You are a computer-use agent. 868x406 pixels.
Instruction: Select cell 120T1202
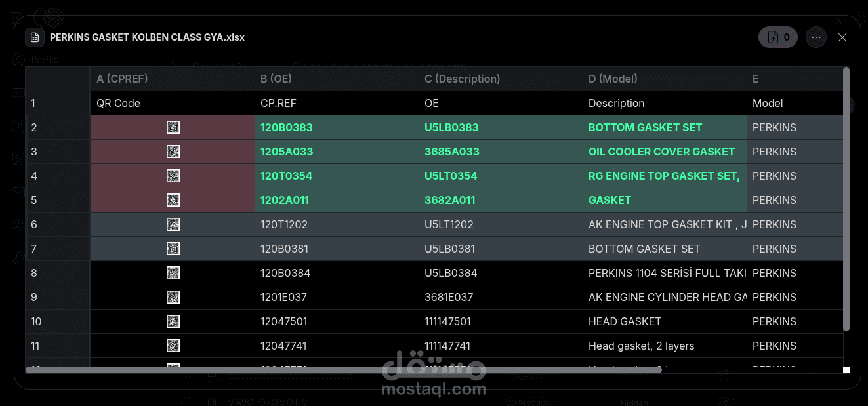337,224
